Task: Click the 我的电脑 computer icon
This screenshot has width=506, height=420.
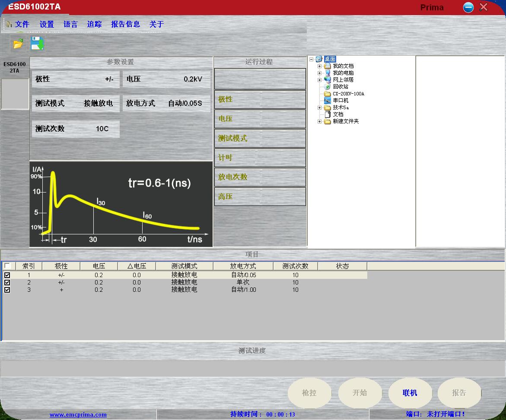Action: click(x=328, y=73)
